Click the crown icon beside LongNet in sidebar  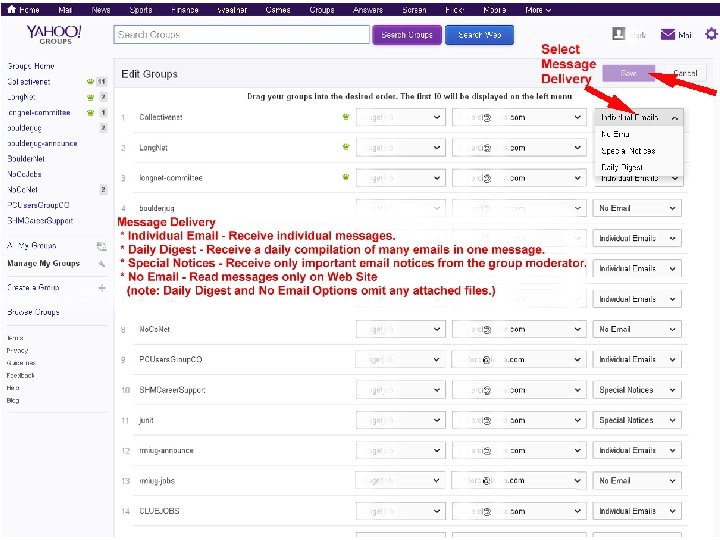click(90, 97)
